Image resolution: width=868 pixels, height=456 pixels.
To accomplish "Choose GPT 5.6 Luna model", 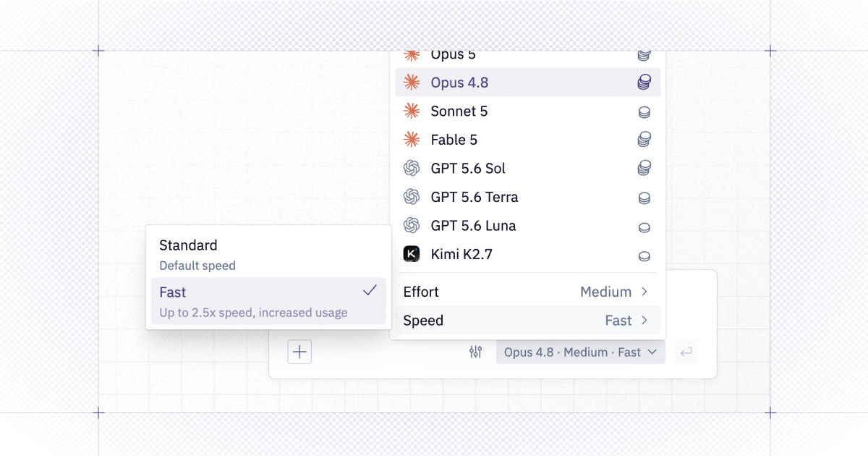I will click(x=527, y=226).
